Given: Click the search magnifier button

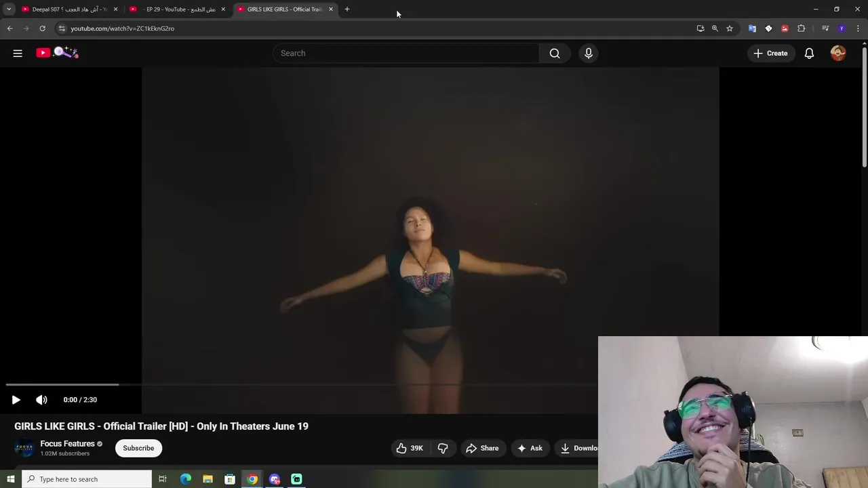Looking at the screenshot, I should click(x=555, y=53).
